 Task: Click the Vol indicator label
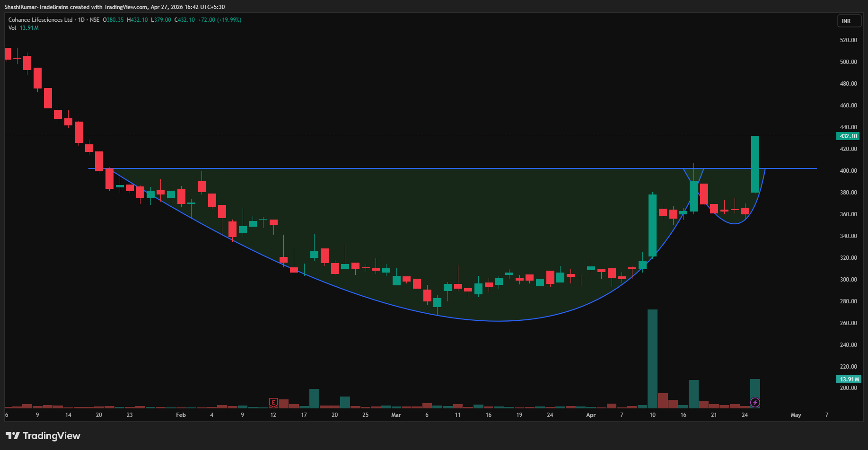click(12, 28)
